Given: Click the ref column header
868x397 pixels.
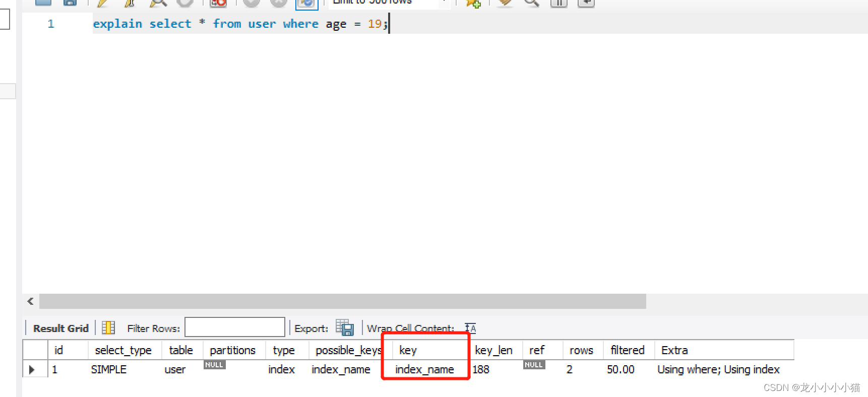Looking at the screenshot, I should tap(542, 350).
